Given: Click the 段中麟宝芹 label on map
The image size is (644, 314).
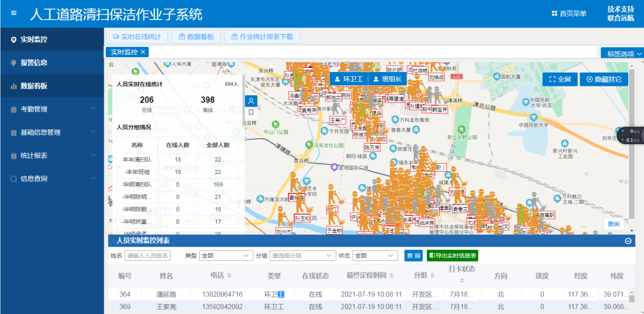Looking at the screenshot, I should [x=435, y=110].
